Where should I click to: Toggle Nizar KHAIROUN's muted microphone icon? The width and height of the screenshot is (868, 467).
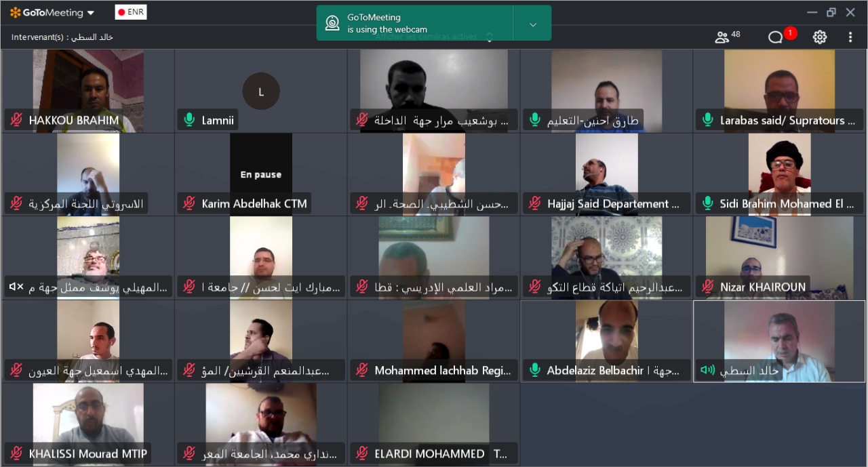point(708,287)
